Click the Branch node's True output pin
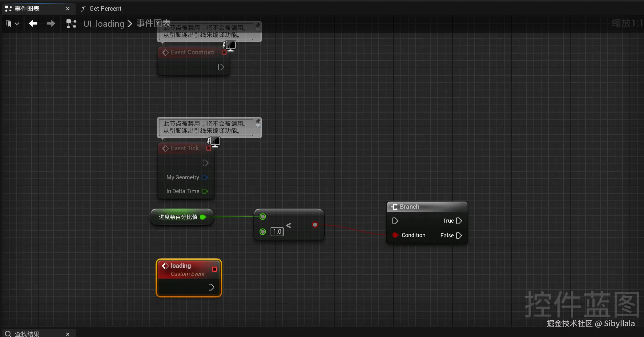This screenshot has height=337, width=644. click(459, 221)
